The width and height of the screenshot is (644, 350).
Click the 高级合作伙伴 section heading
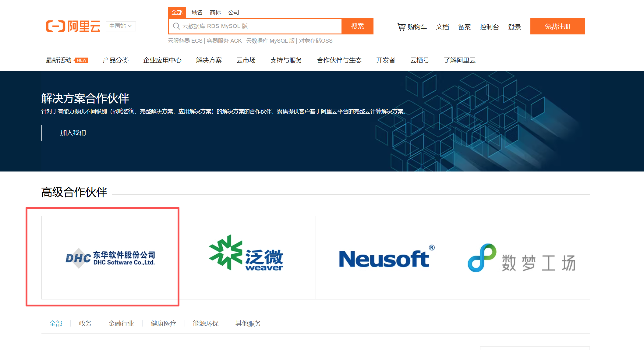click(x=74, y=192)
